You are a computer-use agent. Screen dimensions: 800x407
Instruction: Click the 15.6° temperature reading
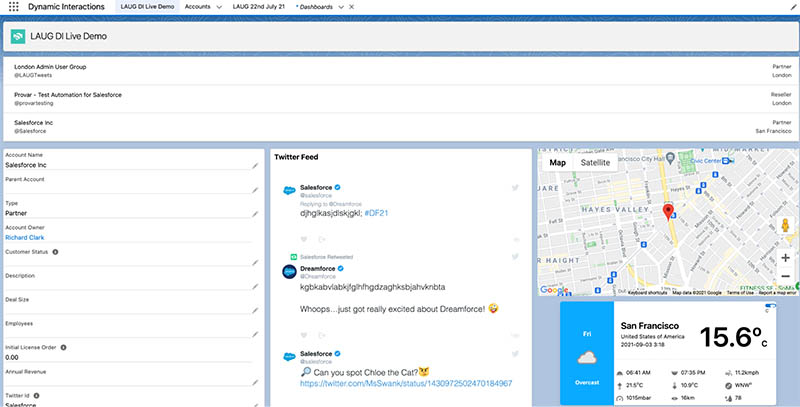tap(733, 337)
